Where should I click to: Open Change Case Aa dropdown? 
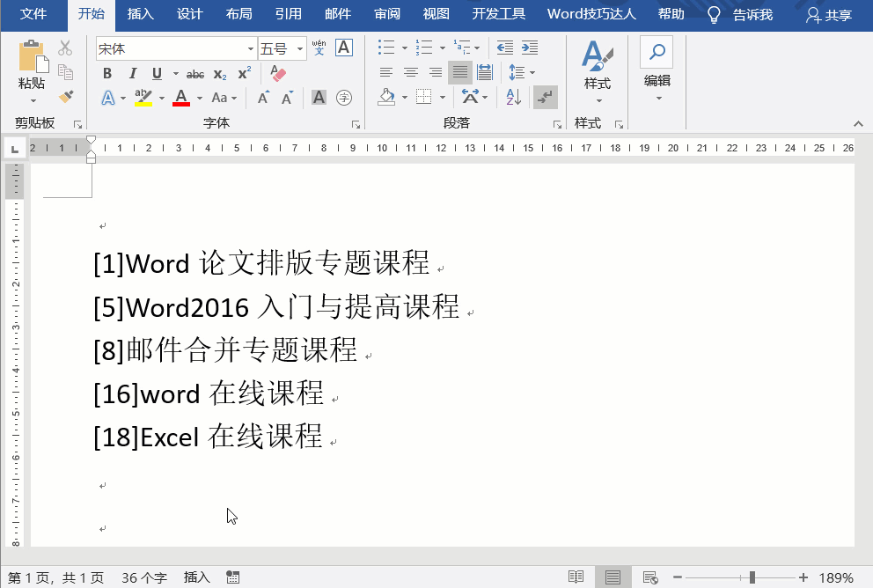[x=224, y=98]
